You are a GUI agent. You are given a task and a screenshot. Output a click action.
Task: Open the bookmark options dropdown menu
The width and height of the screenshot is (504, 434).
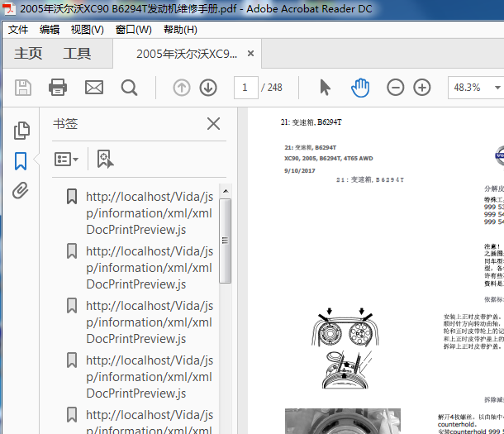coord(66,159)
